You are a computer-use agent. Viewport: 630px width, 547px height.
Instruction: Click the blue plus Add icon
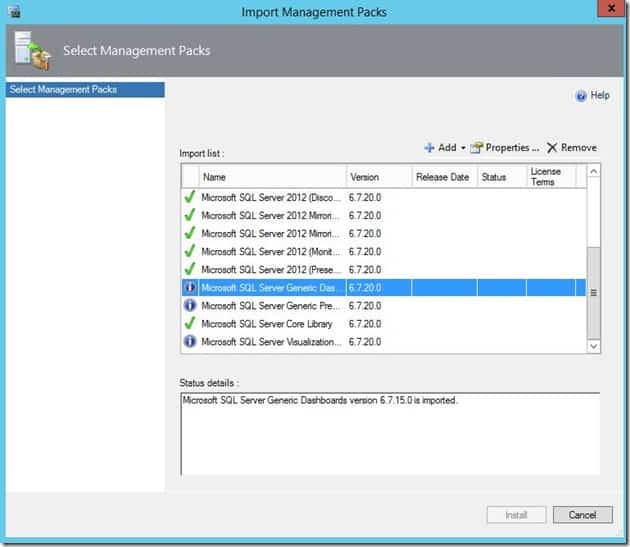pos(429,148)
